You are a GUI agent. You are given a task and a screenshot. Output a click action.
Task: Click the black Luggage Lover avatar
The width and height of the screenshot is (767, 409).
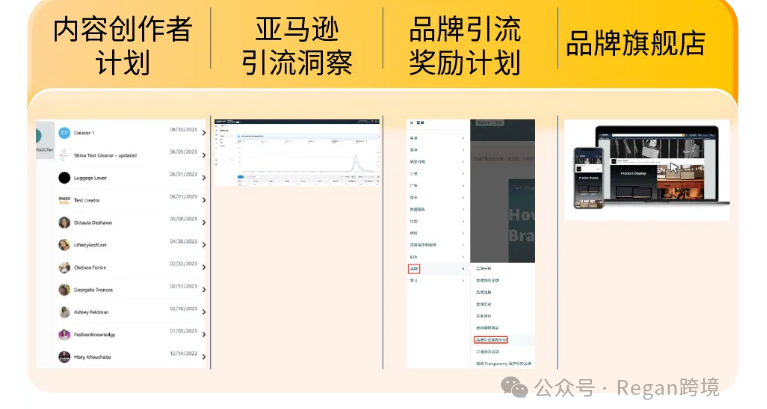[x=64, y=177]
